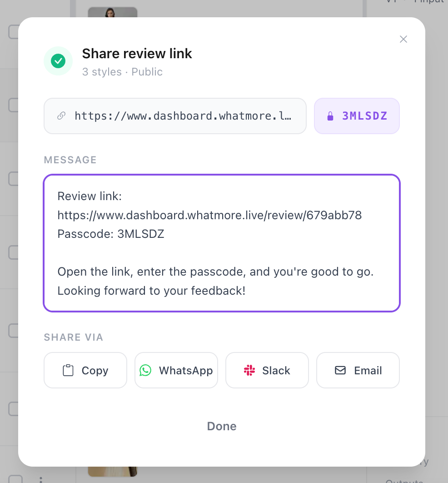Select the truncated review URL field
The height and width of the screenshot is (483, 448).
point(183,116)
